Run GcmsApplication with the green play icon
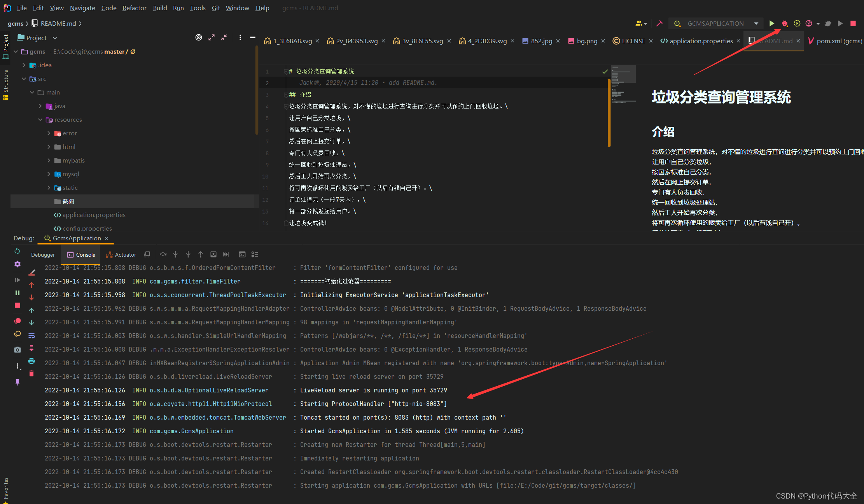The image size is (864, 504). [x=771, y=23]
